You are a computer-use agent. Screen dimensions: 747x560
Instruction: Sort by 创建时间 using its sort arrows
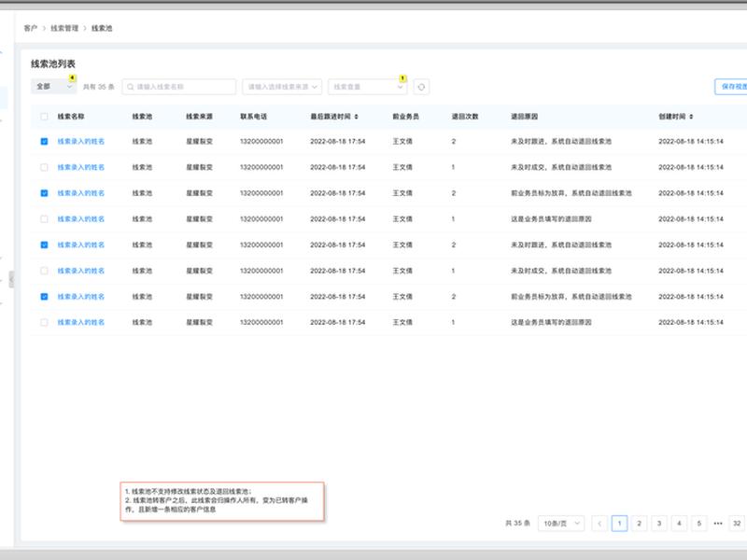[691, 117]
